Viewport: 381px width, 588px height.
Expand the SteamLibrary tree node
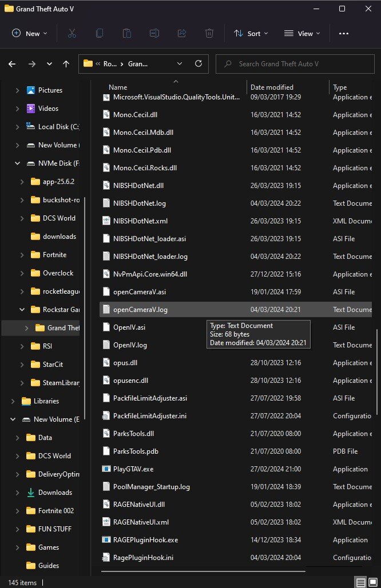coord(22,382)
